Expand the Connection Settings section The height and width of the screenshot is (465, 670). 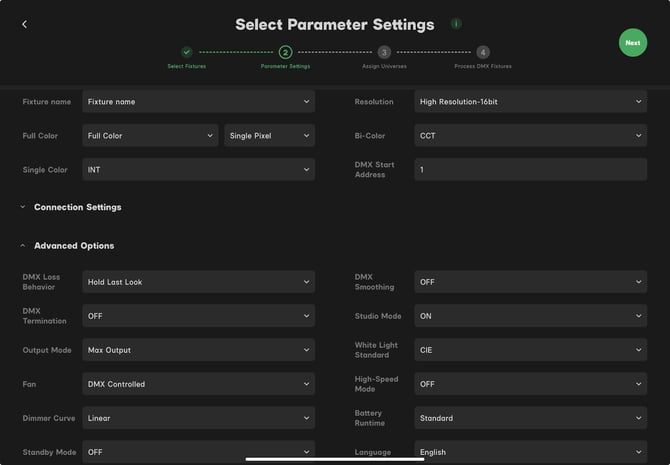tap(71, 207)
